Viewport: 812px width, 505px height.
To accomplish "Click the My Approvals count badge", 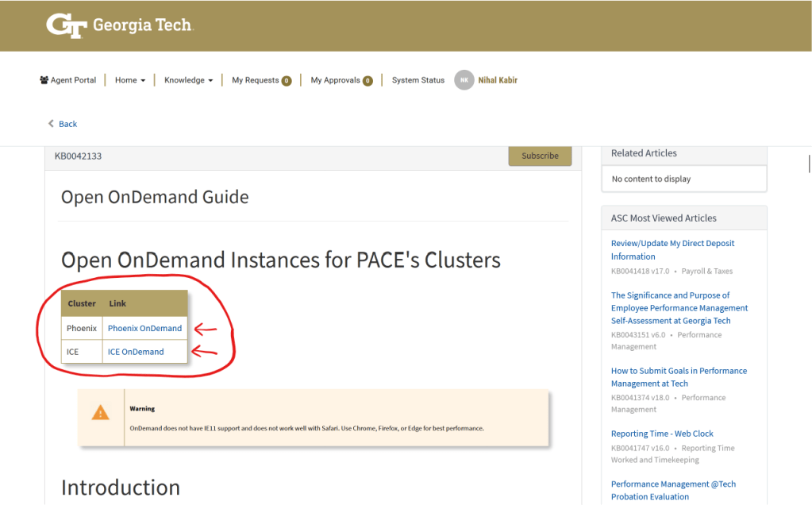I will pyautogui.click(x=368, y=81).
